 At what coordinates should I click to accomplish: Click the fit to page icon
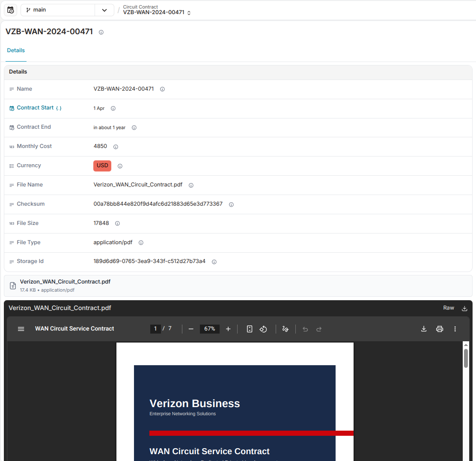click(250, 329)
